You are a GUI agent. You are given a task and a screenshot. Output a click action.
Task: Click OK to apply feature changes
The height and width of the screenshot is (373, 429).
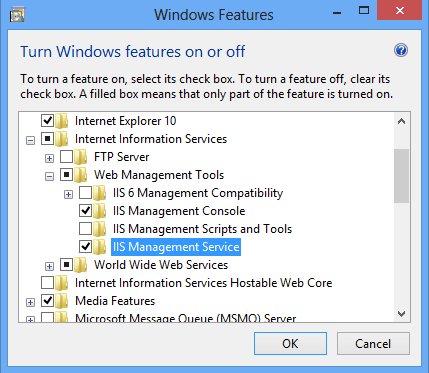point(290,343)
